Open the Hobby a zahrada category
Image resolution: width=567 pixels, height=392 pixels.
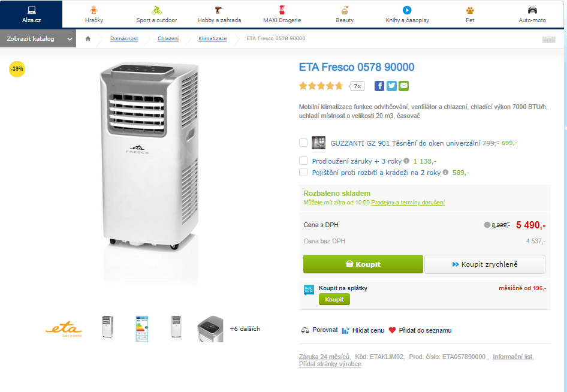219,15
